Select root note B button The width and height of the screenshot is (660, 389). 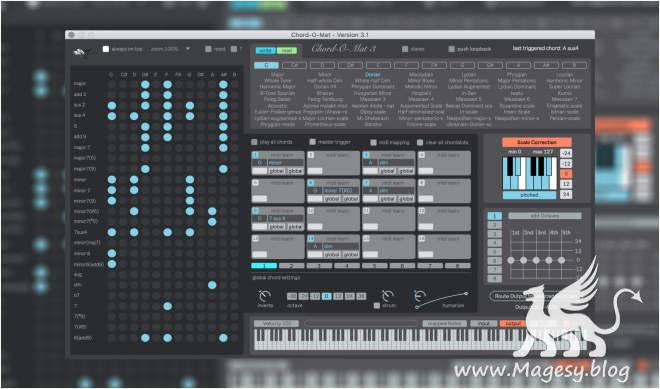[x=574, y=65]
